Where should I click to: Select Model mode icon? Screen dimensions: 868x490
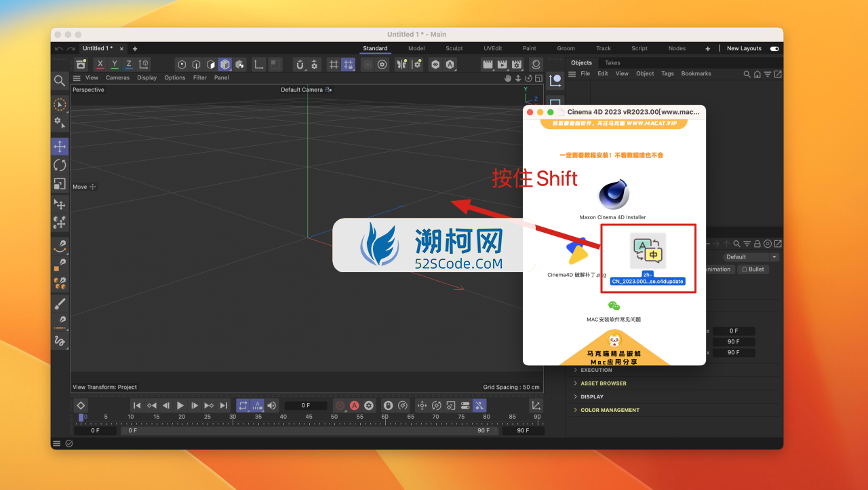point(224,64)
